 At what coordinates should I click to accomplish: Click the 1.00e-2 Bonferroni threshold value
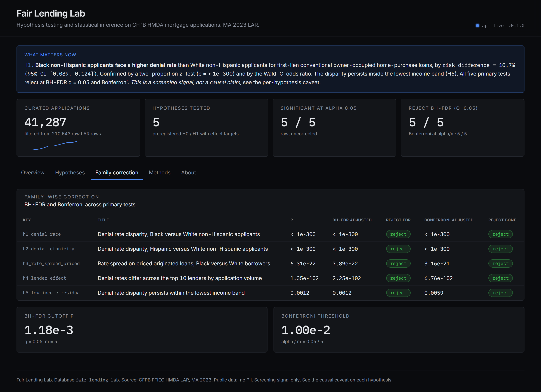point(306,330)
